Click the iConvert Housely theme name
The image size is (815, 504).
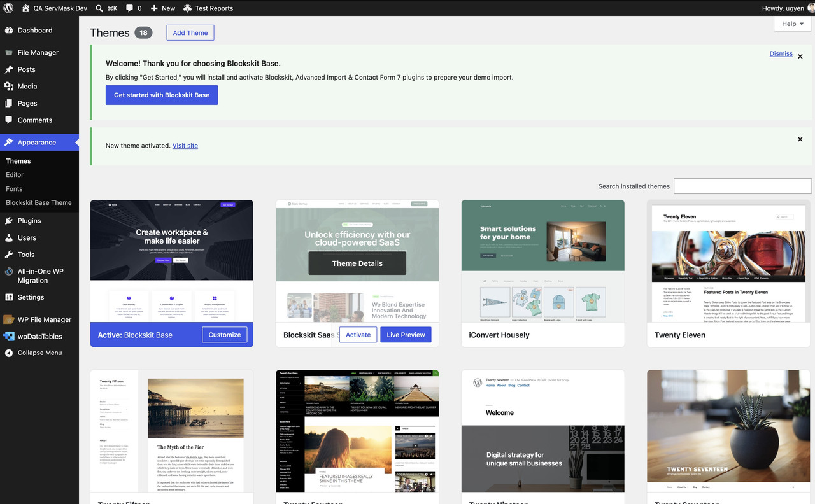pos(499,335)
